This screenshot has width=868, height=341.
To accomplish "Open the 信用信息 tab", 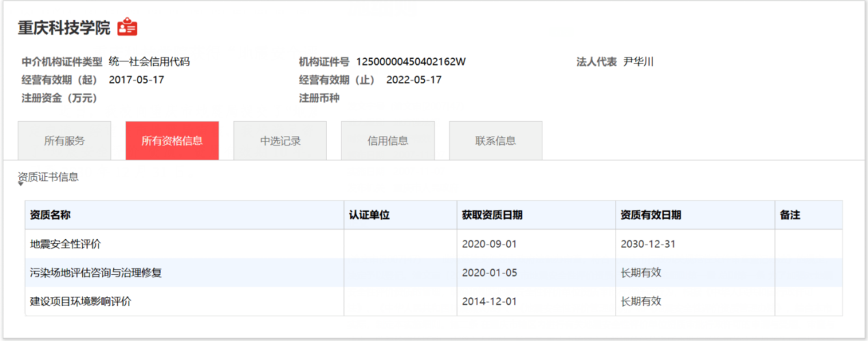I will tap(388, 141).
